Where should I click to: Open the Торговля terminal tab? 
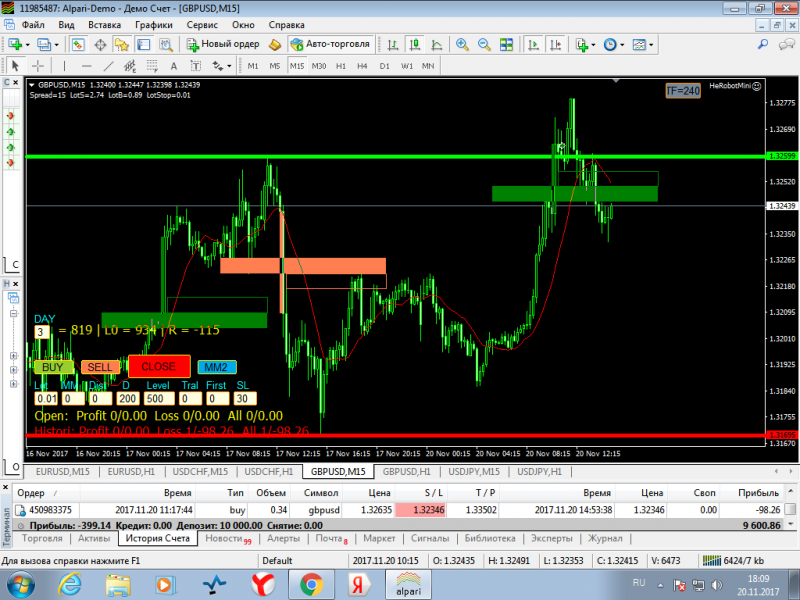(x=42, y=538)
